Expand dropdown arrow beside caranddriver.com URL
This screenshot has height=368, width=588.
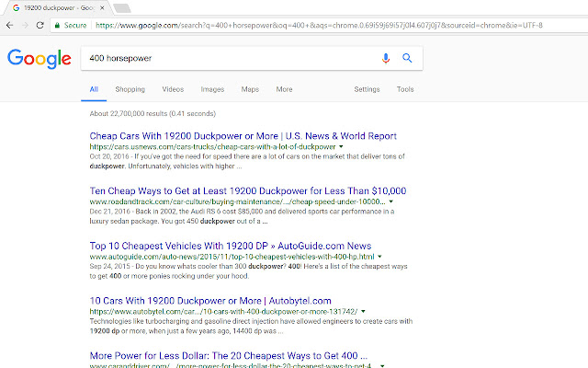coord(382,365)
